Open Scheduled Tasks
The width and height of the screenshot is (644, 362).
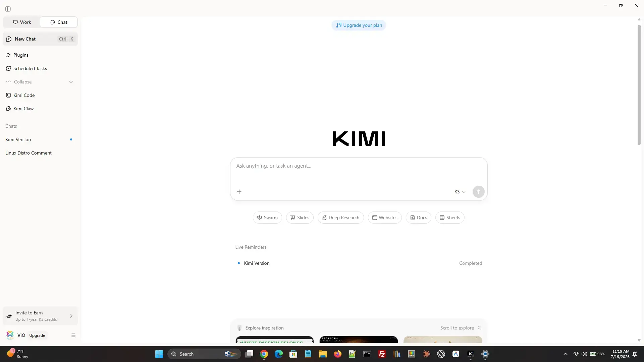(40, 68)
